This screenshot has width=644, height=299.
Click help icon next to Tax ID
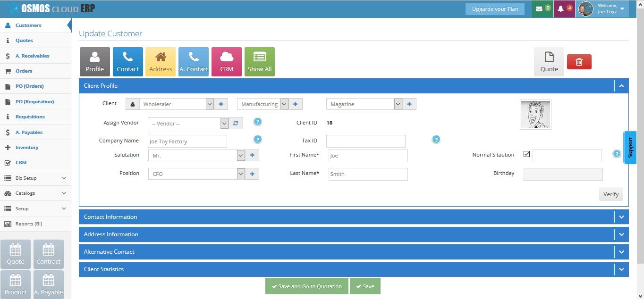click(436, 139)
